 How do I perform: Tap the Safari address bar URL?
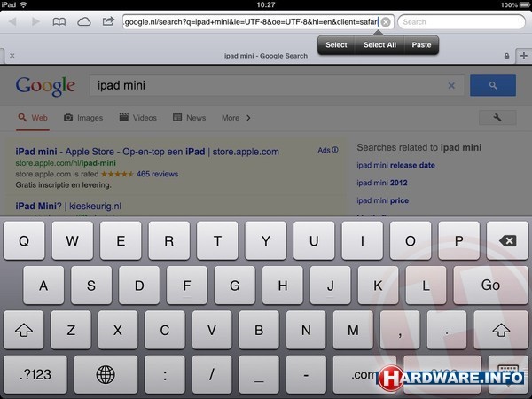251,22
